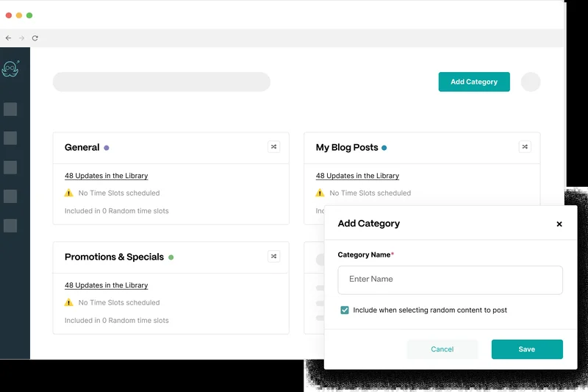Open 48 Updates link in My Blog Posts
This screenshot has width=588, height=392.
[x=357, y=176]
